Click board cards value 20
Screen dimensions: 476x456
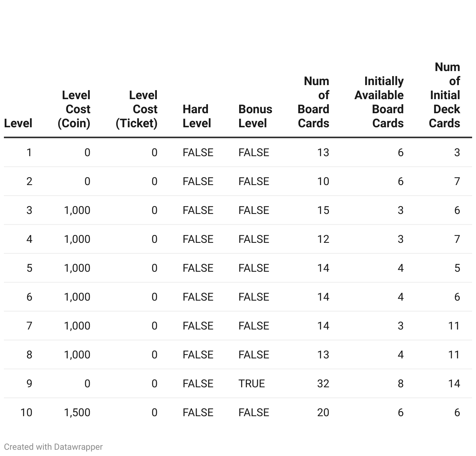(x=323, y=412)
